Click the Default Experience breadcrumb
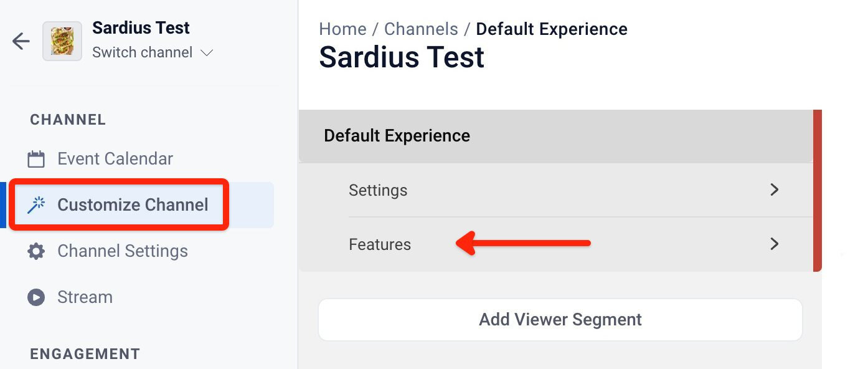 coord(552,29)
